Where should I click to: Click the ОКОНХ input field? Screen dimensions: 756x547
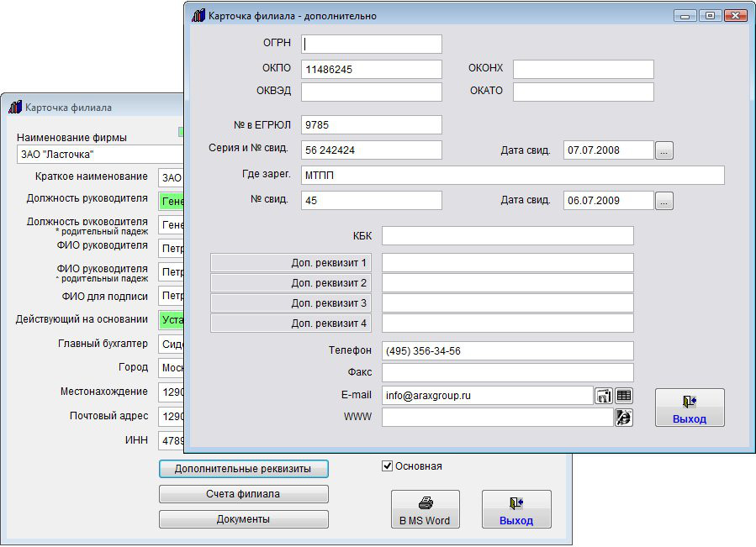(x=584, y=70)
